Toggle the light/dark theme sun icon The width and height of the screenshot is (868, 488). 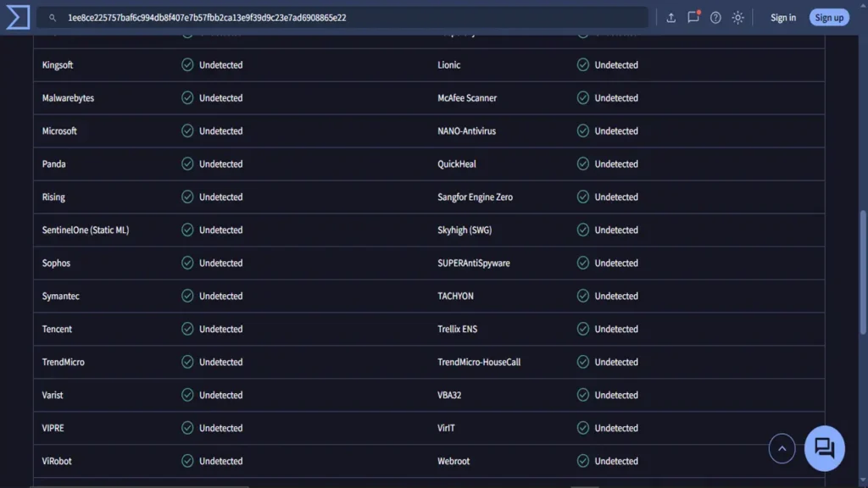pyautogui.click(x=737, y=18)
